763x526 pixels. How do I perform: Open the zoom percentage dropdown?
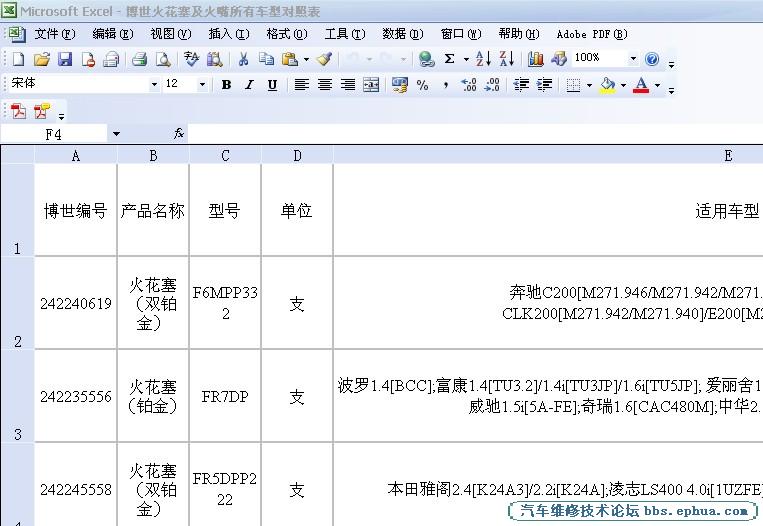(x=633, y=59)
